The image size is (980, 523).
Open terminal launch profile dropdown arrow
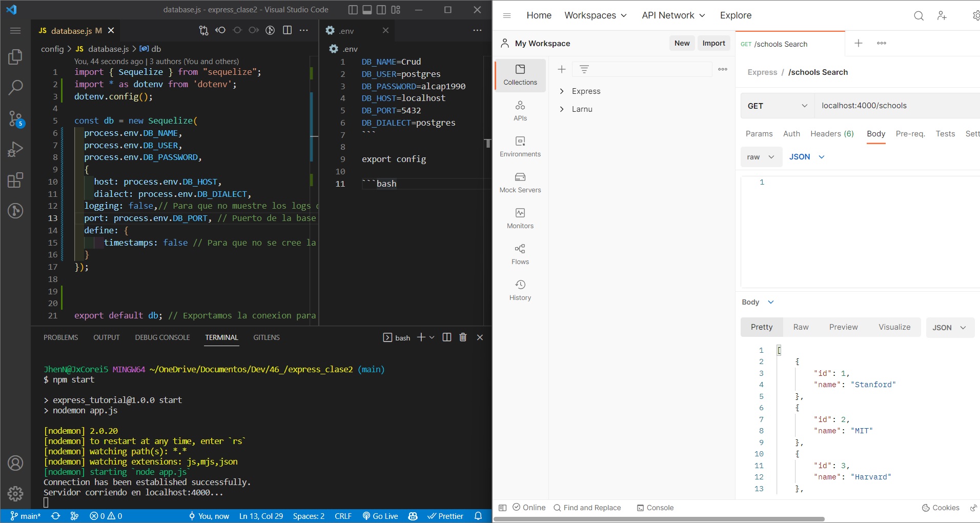[432, 337]
